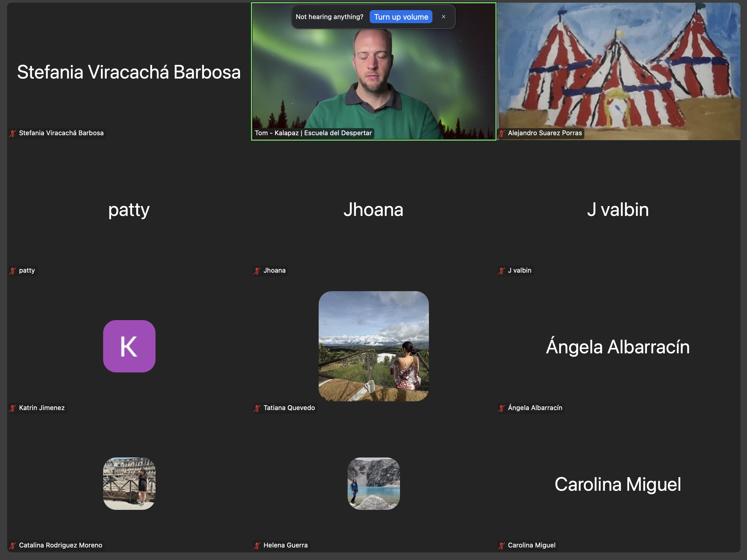Click muted mic icon for Tatiana Quevedo
This screenshot has height=560, width=747.
click(x=257, y=408)
